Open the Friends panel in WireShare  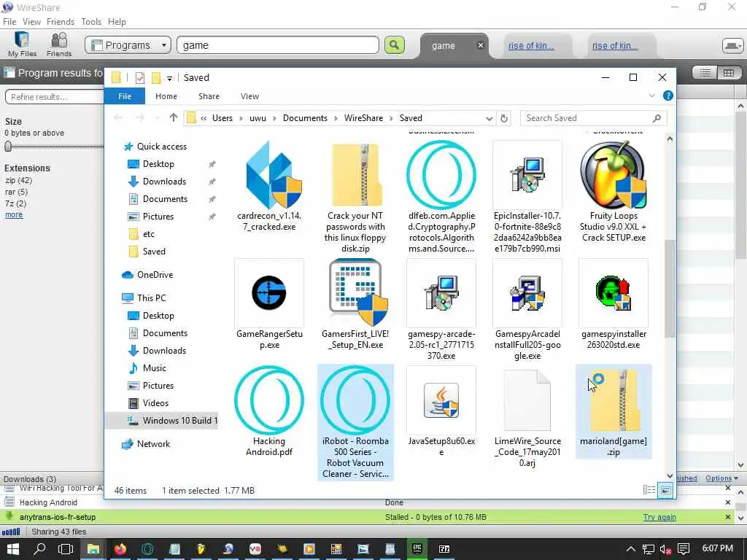click(59, 44)
